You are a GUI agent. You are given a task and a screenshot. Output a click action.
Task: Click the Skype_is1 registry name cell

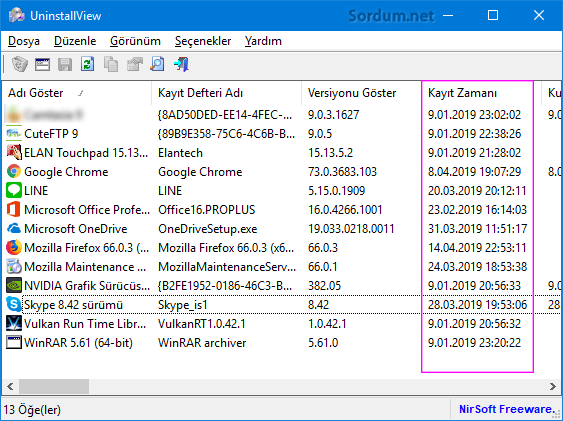tap(183, 305)
